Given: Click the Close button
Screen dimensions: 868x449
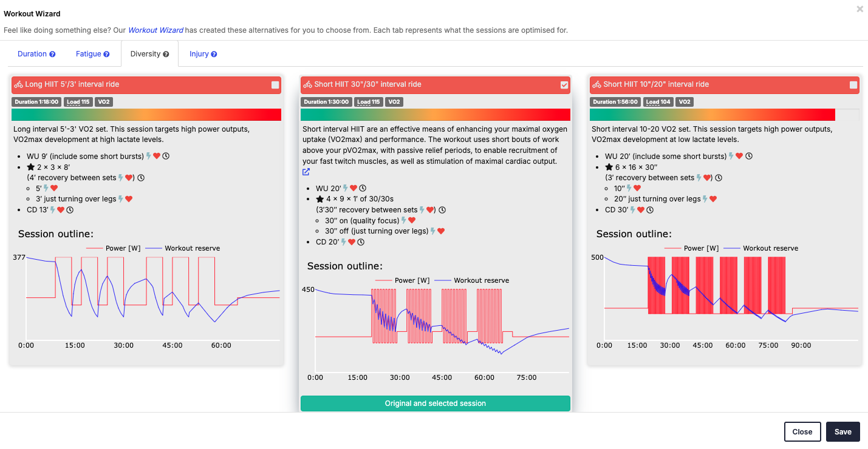Looking at the screenshot, I should 802,431.
